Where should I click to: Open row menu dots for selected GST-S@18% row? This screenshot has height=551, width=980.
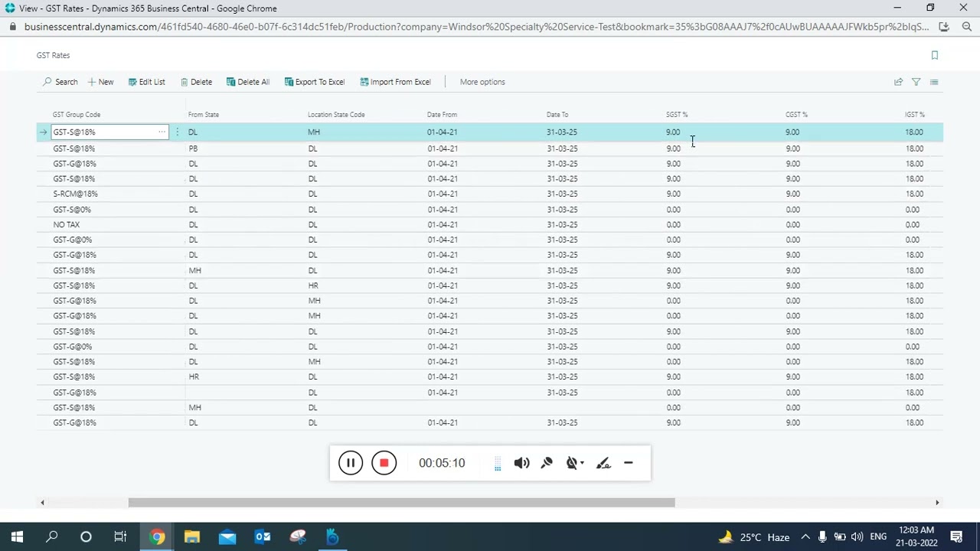pyautogui.click(x=178, y=132)
